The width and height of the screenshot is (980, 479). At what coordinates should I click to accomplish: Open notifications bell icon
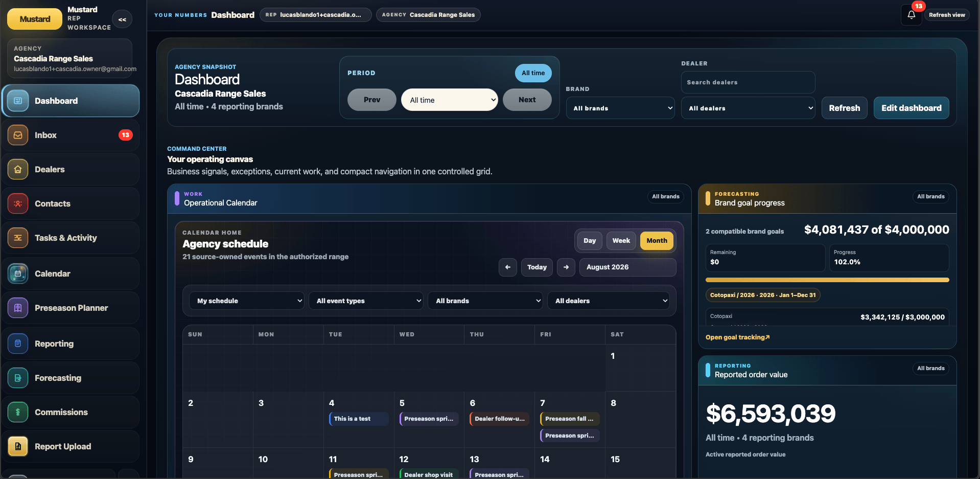[x=911, y=15]
